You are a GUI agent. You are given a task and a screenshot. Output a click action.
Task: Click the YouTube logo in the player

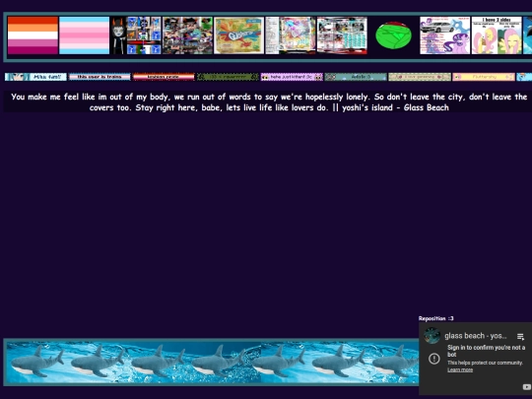coord(526,387)
